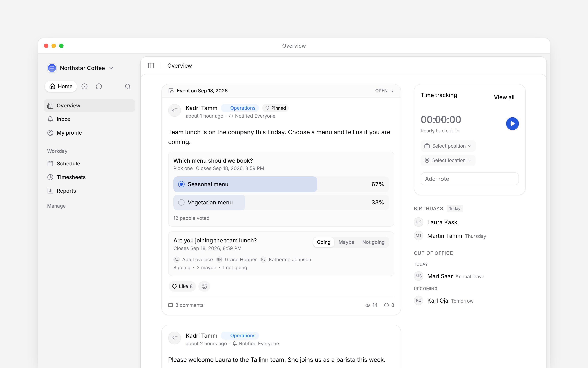
Task: Click the green maximize window button
Action: tap(61, 46)
